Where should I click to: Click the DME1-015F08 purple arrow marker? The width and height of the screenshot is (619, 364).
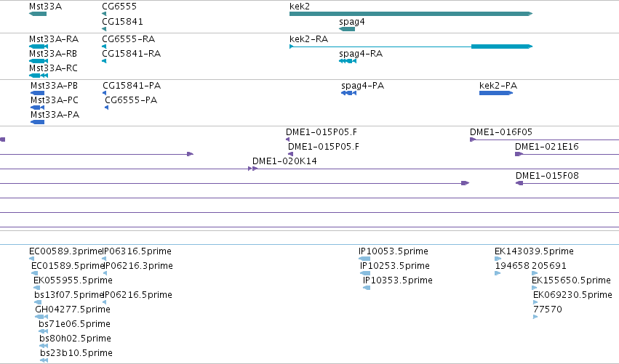click(519, 183)
